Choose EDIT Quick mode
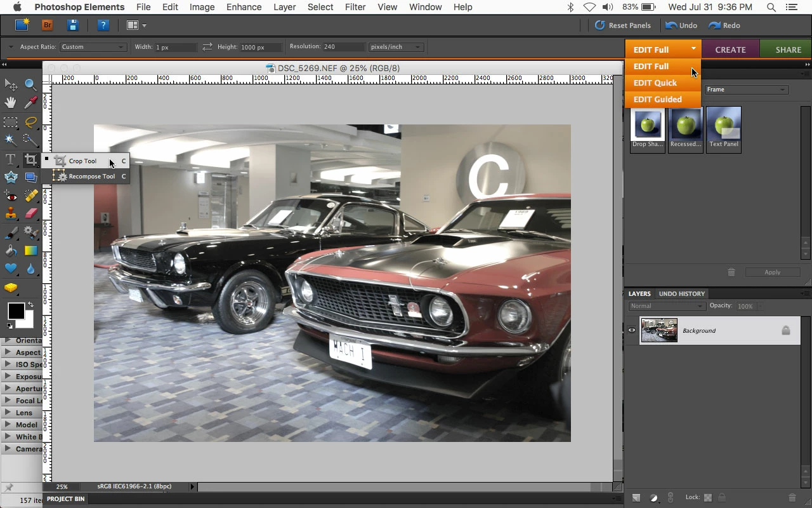Viewport: 812px width, 508px height. click(662, 83)
